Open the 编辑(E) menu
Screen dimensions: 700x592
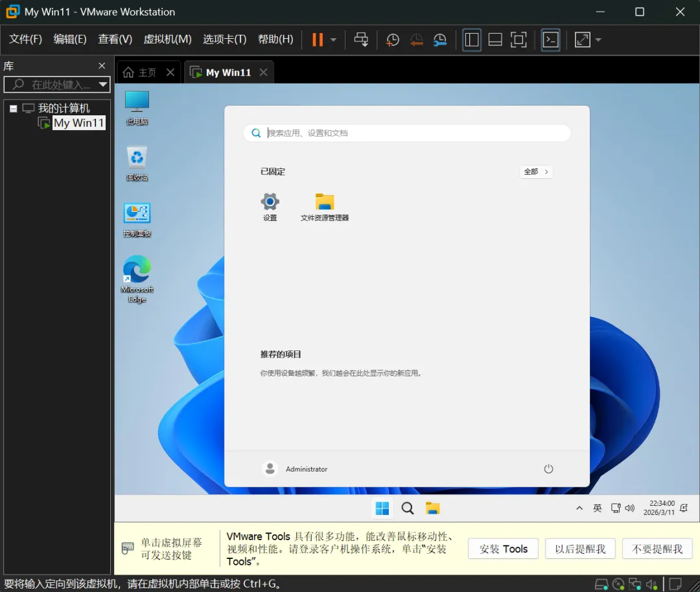[x=70, y=40]
